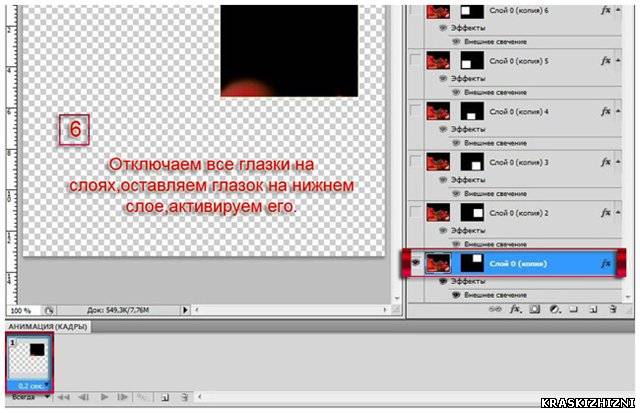Select layer name Слой 0 (копия) 6
This screenshot has height=413, width=640.
[x=518, y=11]
